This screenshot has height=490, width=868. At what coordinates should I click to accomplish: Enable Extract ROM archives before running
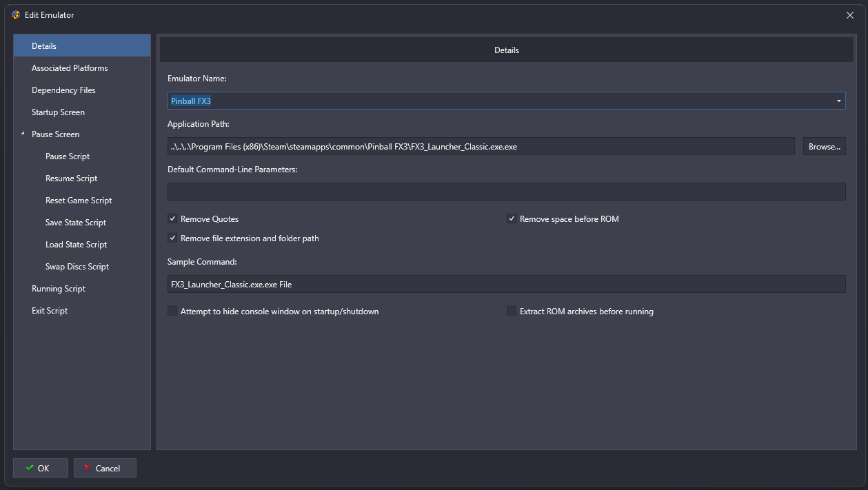pos(512,311)
